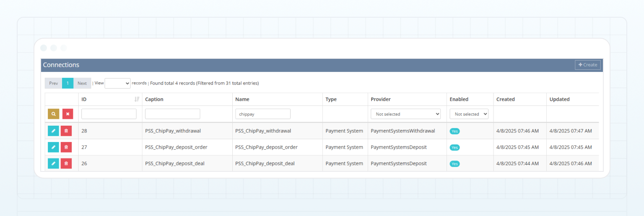Delete the PSS_ChipPay_deposit_order connection
This screenshot has height=216, width=644.
tap(66, 147)
